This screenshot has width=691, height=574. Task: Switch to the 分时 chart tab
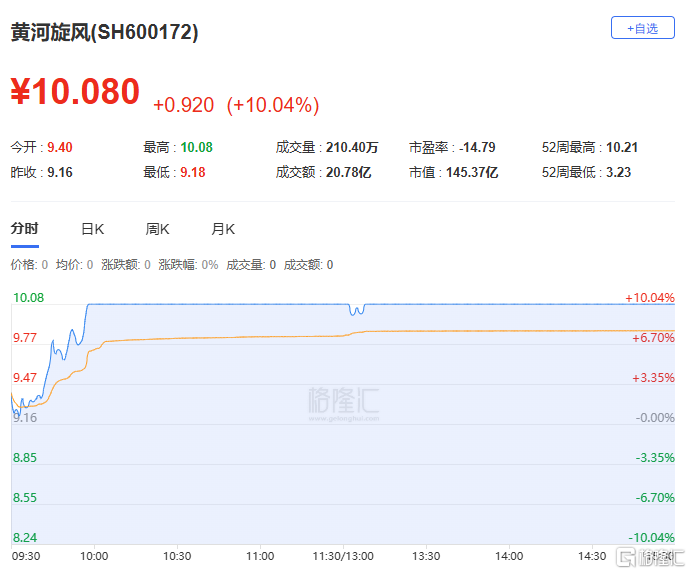pyautogui.click(x=24, y=229)
